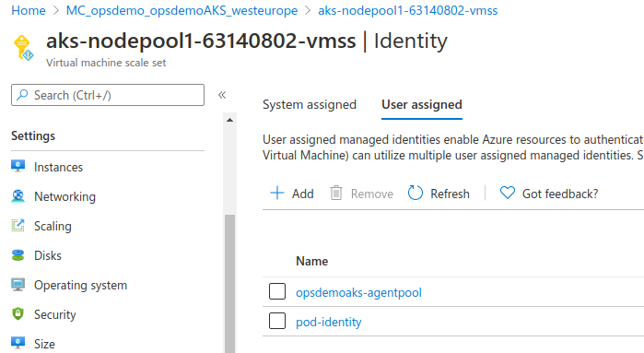Click the Instances monitor icon

(18, 167)
